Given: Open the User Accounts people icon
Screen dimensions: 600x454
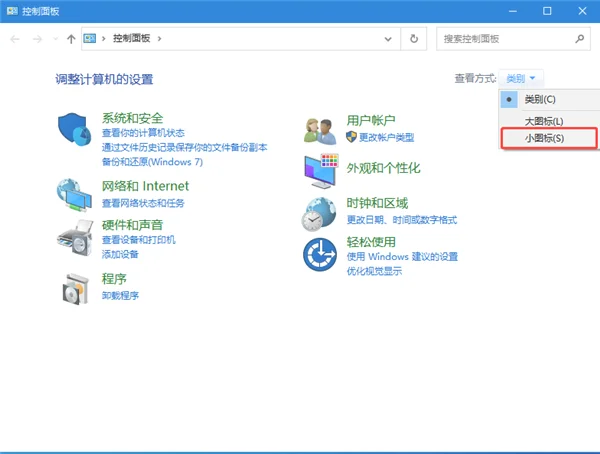Looking at the screenshot, I should coord(320,129).
